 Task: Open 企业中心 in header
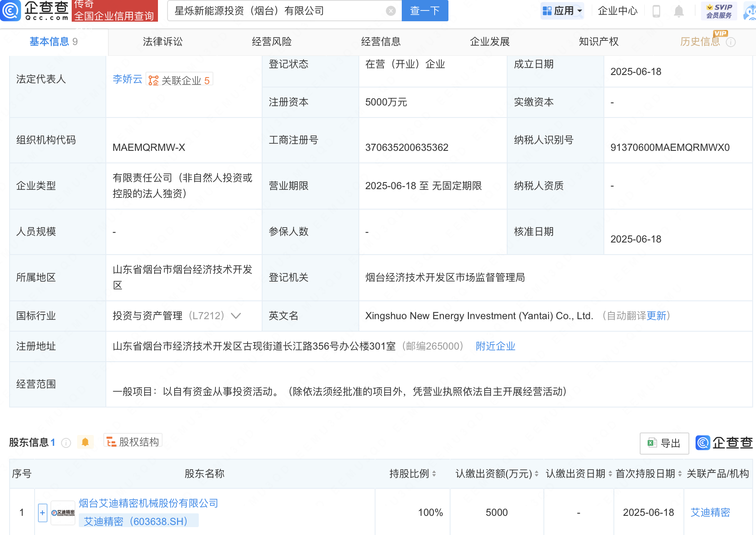618,11
